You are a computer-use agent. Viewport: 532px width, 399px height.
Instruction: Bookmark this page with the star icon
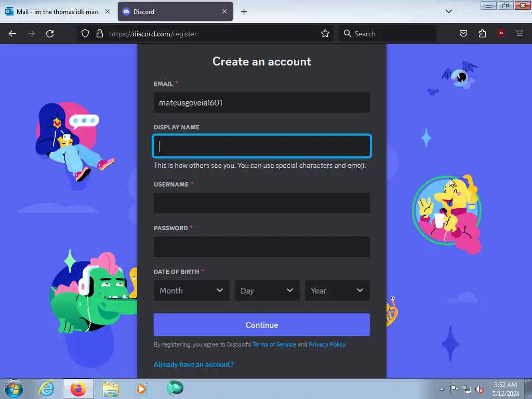[325, 33]
